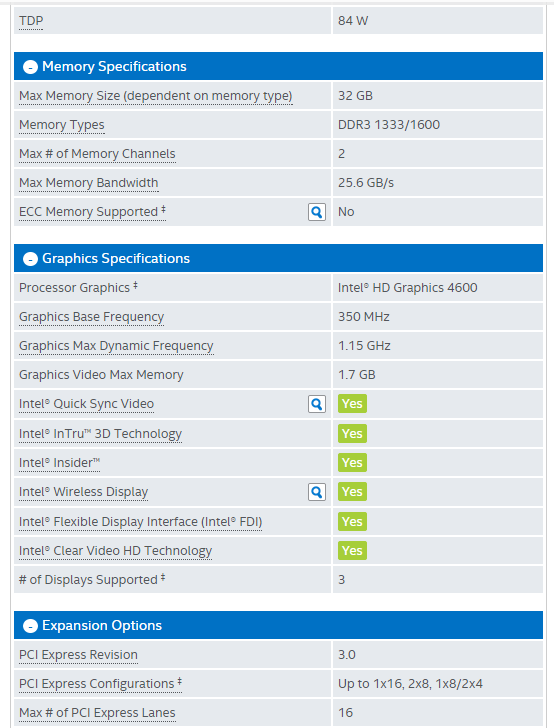Click the Max # of Memory Channels link
Viewport: 554px width, 728px height.
point(97,154)
